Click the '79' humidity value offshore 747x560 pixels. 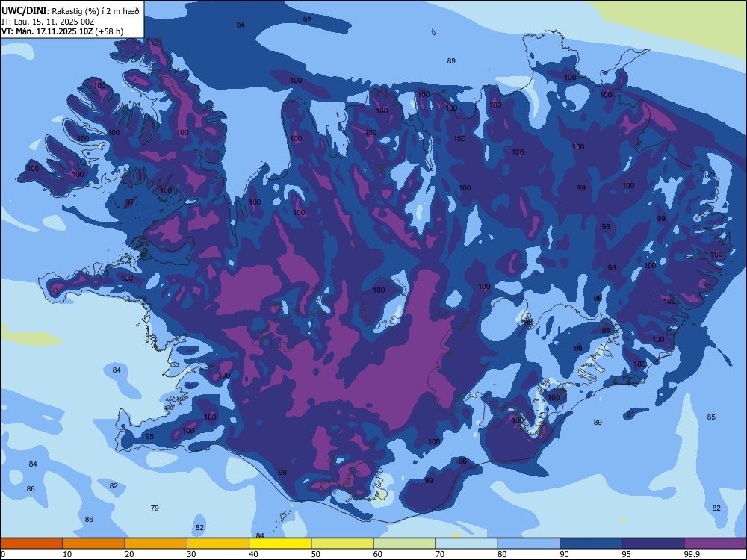155,508
